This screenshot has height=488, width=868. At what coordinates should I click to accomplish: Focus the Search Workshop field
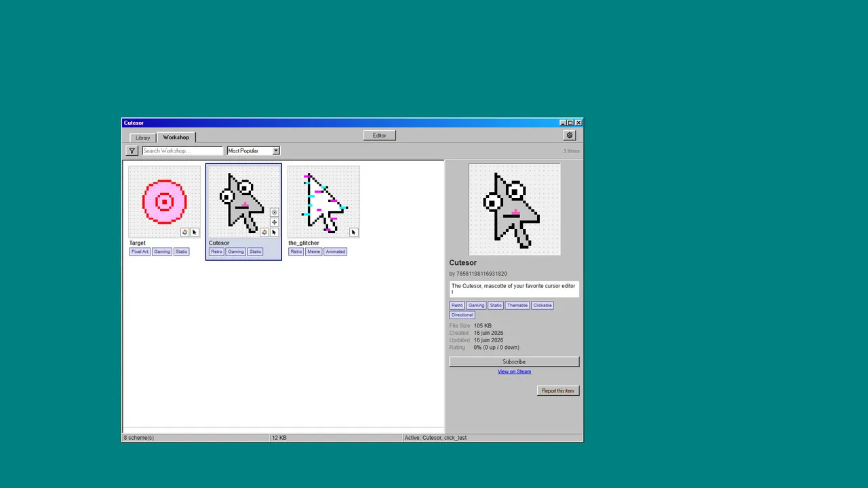182,150
